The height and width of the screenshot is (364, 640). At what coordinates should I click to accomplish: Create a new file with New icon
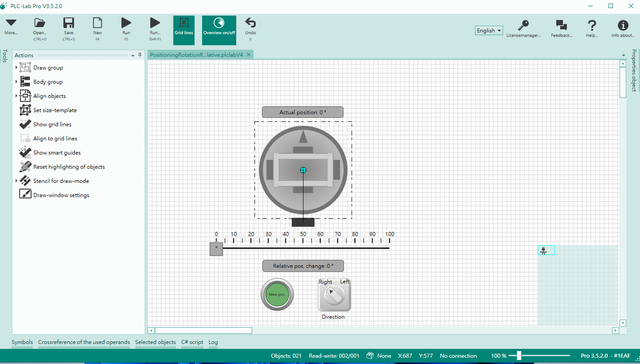pos(97,23)
